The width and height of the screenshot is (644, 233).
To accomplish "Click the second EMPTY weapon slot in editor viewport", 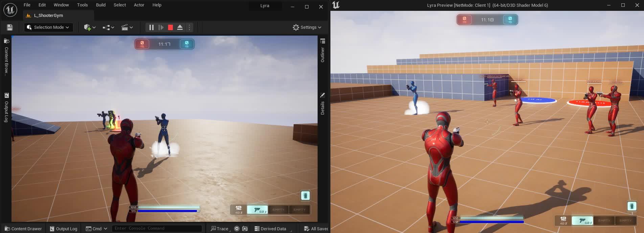I will 299,210.
